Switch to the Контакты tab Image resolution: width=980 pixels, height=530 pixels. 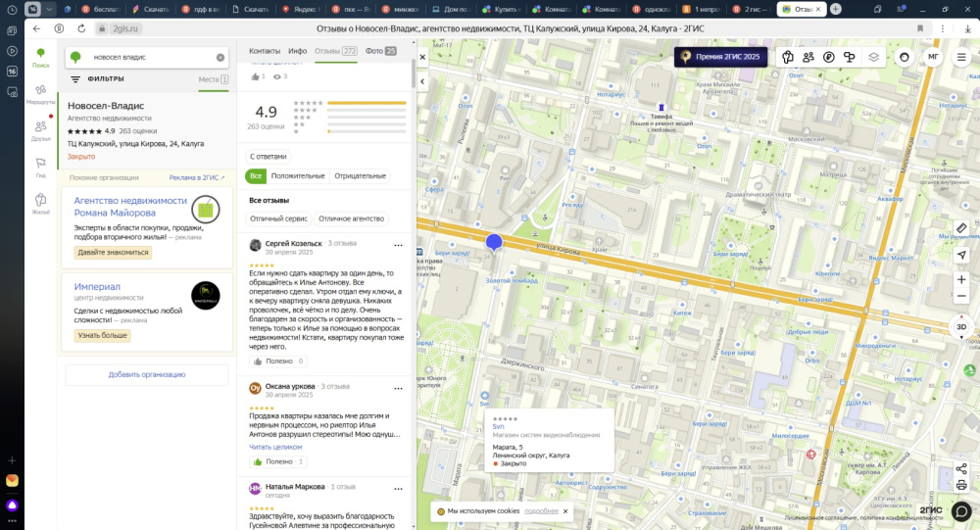(x=265, y=51)
